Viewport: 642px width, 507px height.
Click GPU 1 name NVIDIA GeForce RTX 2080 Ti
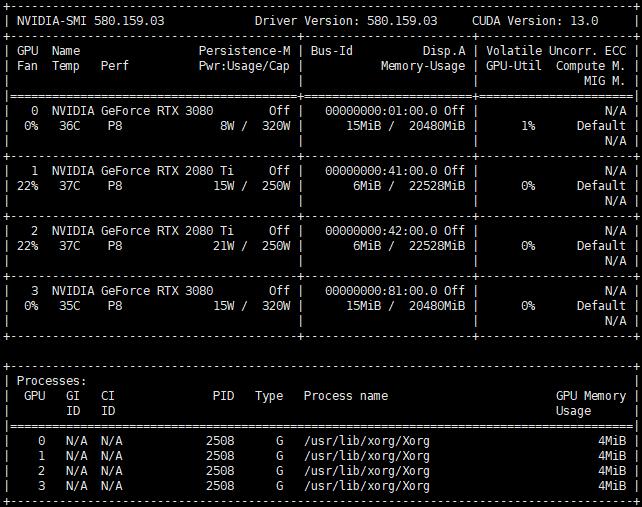click(x=143, y=171)
